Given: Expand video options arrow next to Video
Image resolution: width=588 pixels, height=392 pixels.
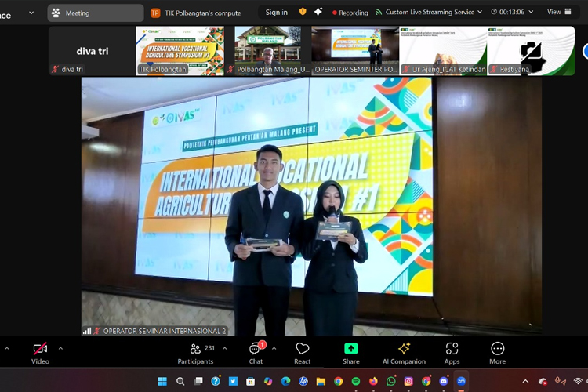Looking at the screenshot, I should 60,348.
